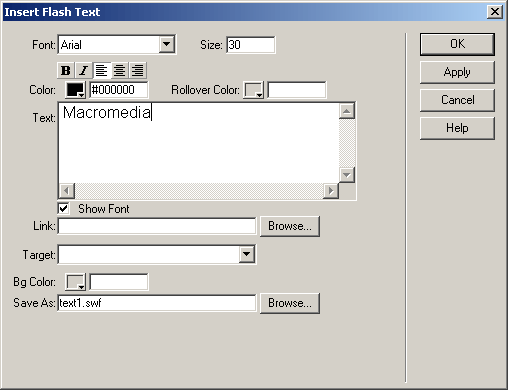508x390 pixels.
Task: Open the Bg Color picker
Action: click(x=75, y=282)
